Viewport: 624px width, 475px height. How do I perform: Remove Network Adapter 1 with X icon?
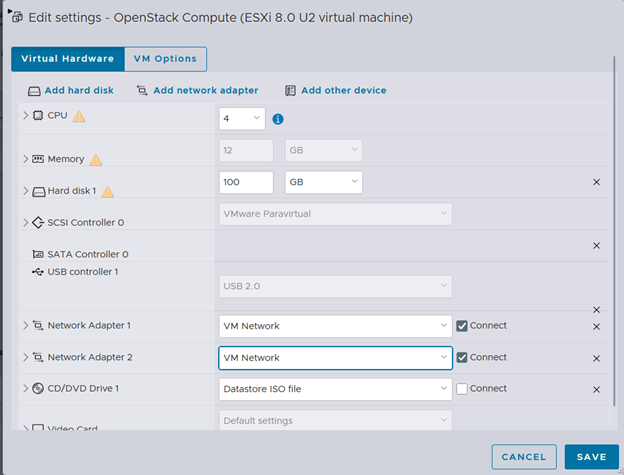tap(596, 326)
